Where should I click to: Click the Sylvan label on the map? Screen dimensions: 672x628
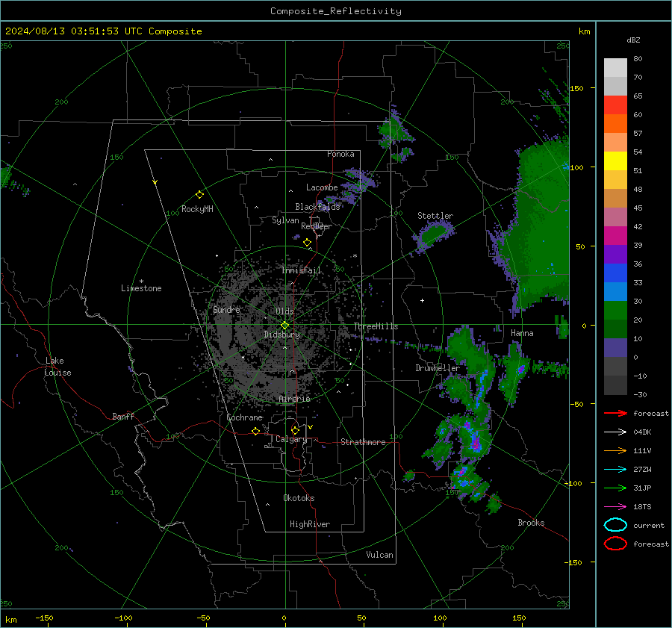pyautogui.click(x=285, y=220)
